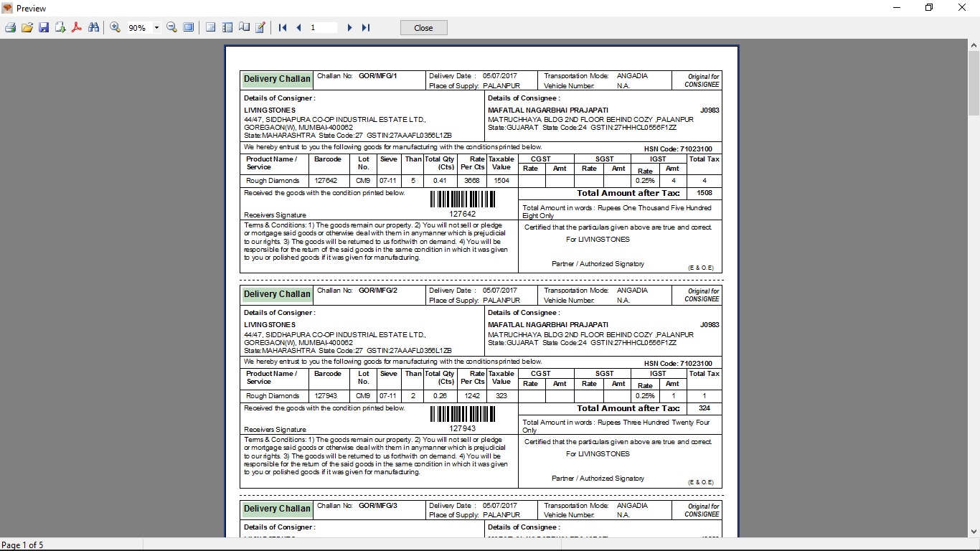
Task: Click challan number GOR/MFG/3
Action: pos(377,506)
